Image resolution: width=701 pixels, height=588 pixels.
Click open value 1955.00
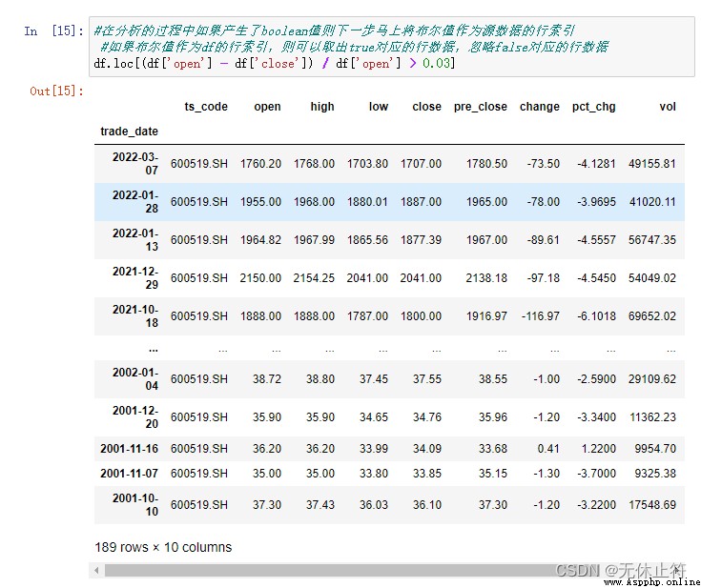[x=260, y=201]
